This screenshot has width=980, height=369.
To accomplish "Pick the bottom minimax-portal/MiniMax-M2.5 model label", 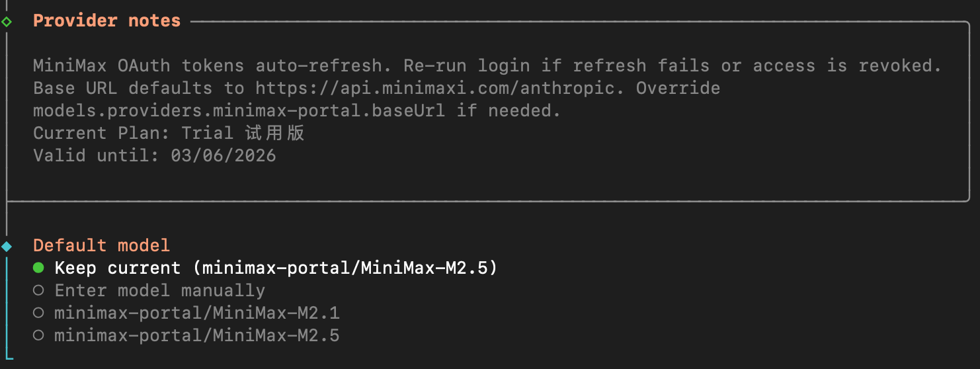I will tap(196, 335).
